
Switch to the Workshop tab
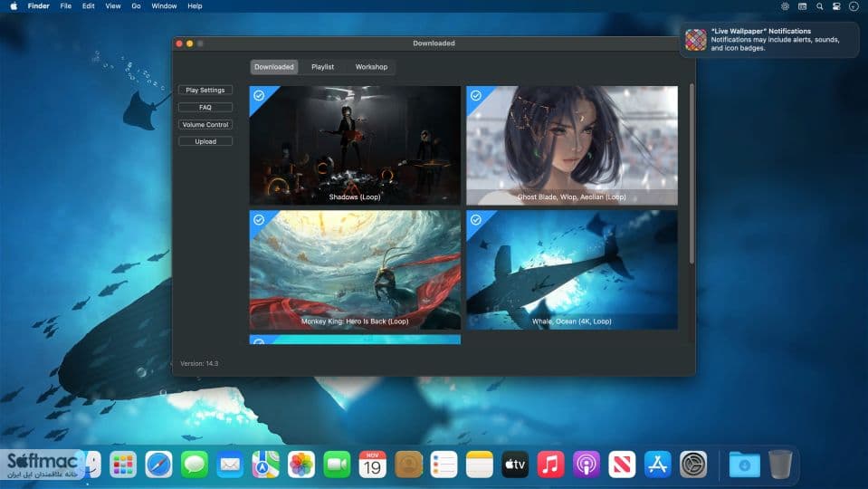pos(371,67)
